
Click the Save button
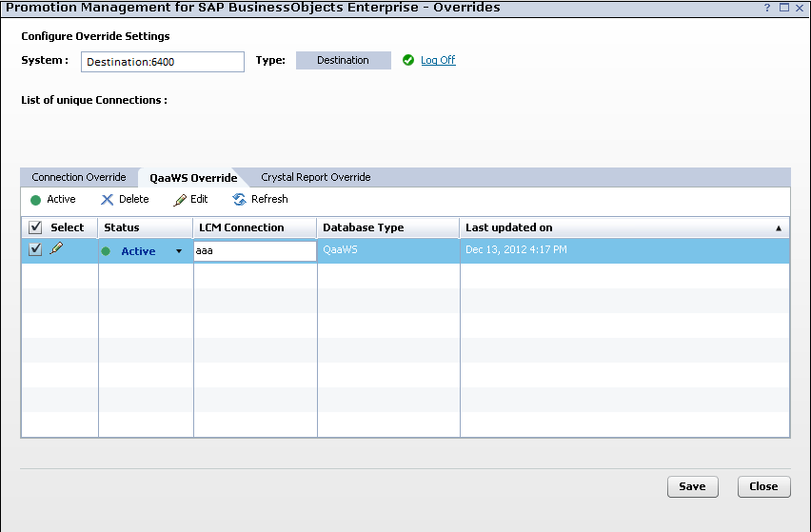693,486
